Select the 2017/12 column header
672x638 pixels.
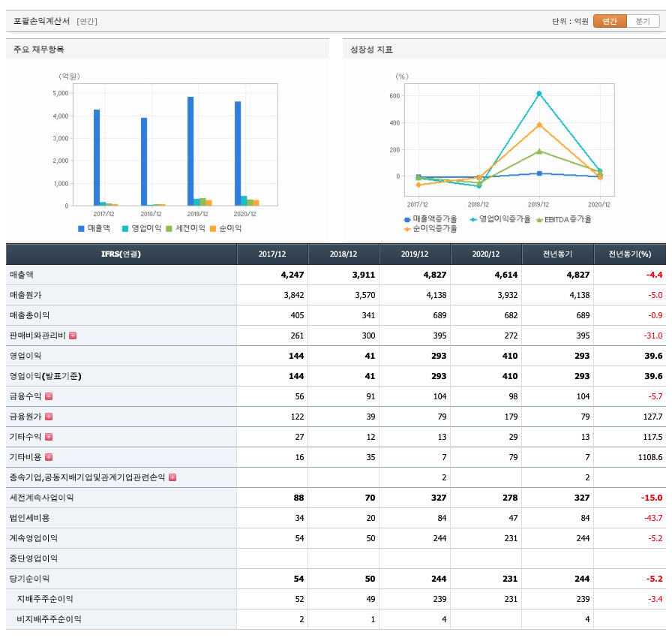click(x=272, y=254)
